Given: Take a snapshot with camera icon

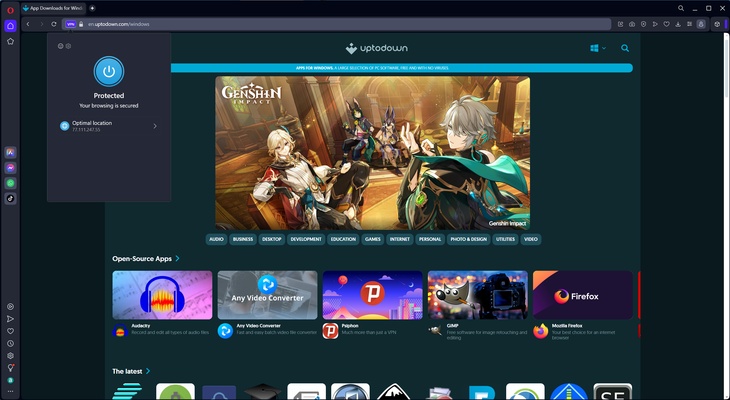Looking at the screenshot, I should click(x=632, y=24).
